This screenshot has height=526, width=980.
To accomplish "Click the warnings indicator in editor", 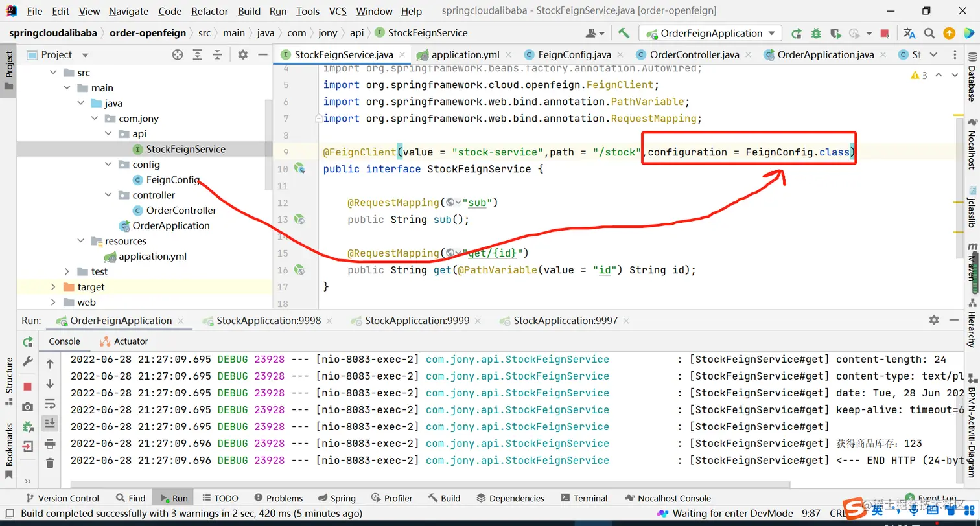I will [x=919, y=76].
